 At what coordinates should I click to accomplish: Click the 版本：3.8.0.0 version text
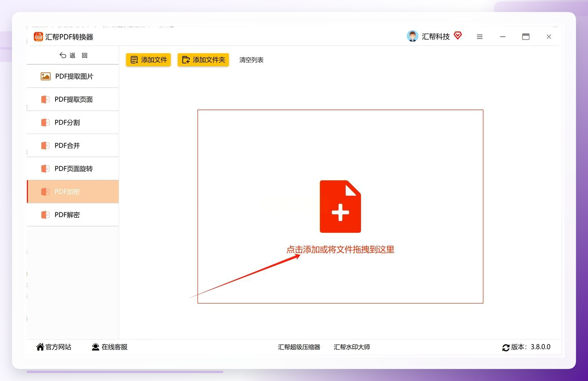point(531,347)
